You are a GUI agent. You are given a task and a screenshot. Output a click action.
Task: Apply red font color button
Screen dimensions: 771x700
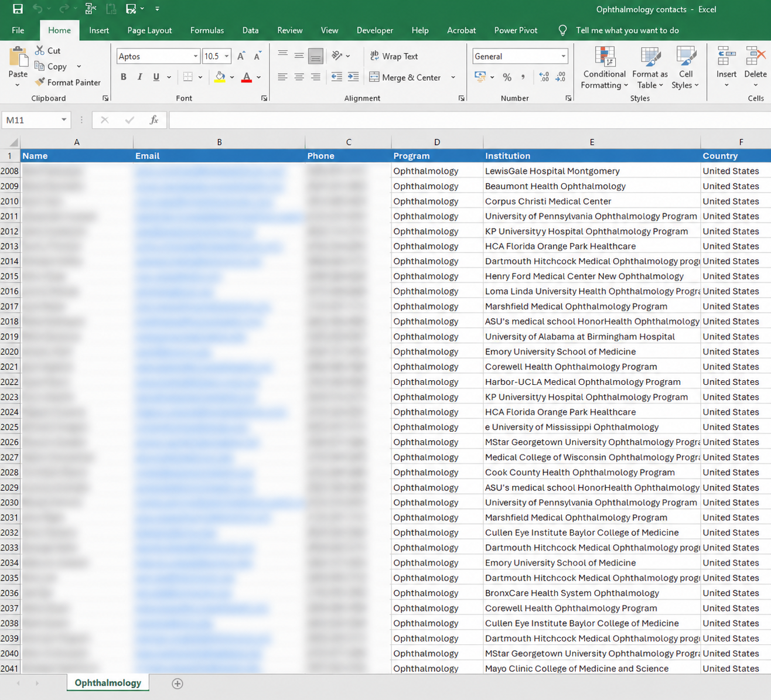click(x=247, y=77)
